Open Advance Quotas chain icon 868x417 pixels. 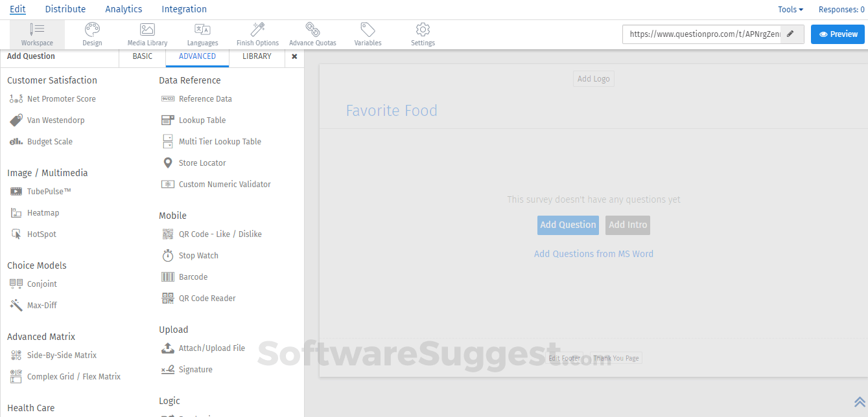312,30
